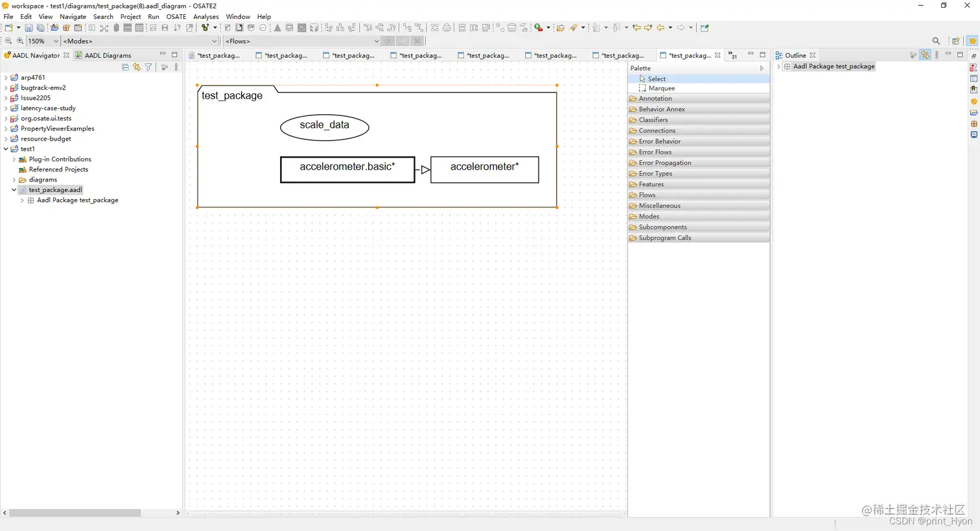Click the Run/Debug launch icon
The image size is (980, 531).
[x=539, y=28]
